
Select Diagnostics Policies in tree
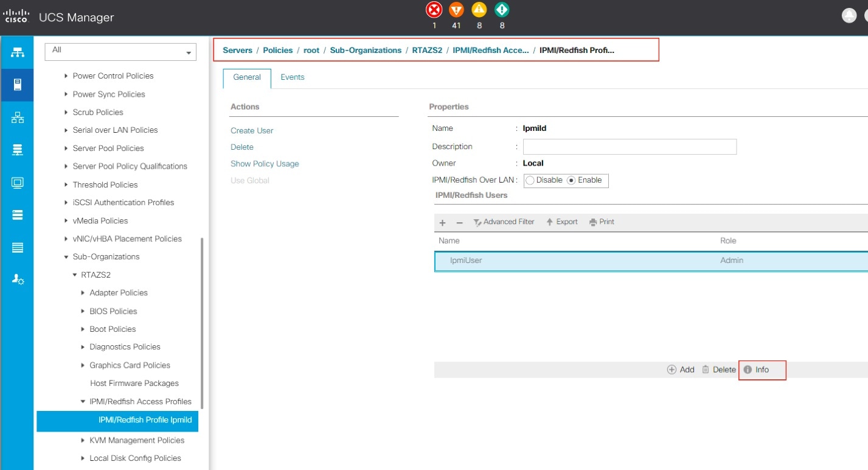pos(125,347)
